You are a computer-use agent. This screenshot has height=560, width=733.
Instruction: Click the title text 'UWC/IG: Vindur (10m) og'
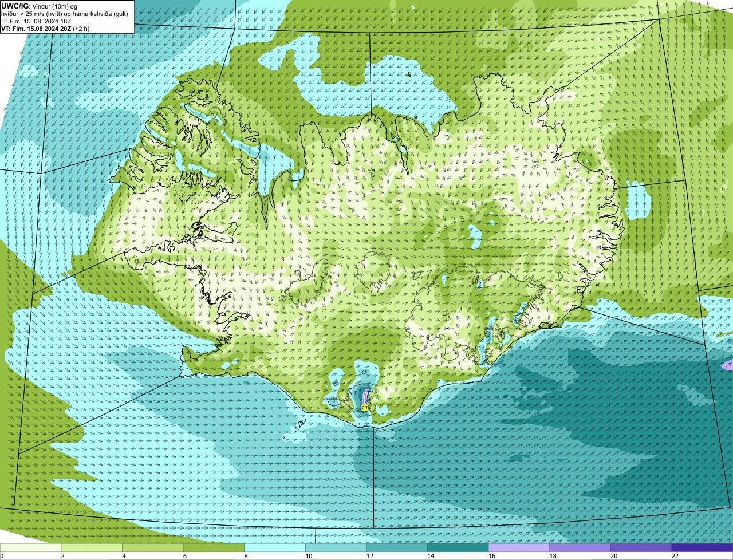click(39, 6)
